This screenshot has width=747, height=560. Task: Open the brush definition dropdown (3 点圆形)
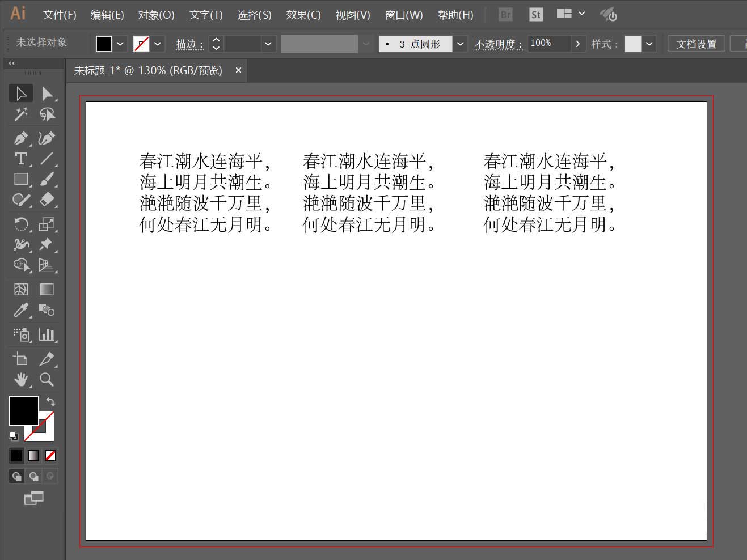(460, 44)
